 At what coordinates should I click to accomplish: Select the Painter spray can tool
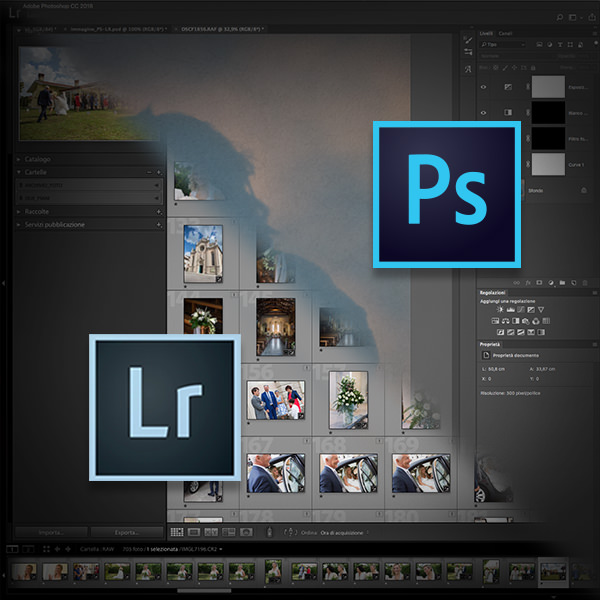pos(269,532)
